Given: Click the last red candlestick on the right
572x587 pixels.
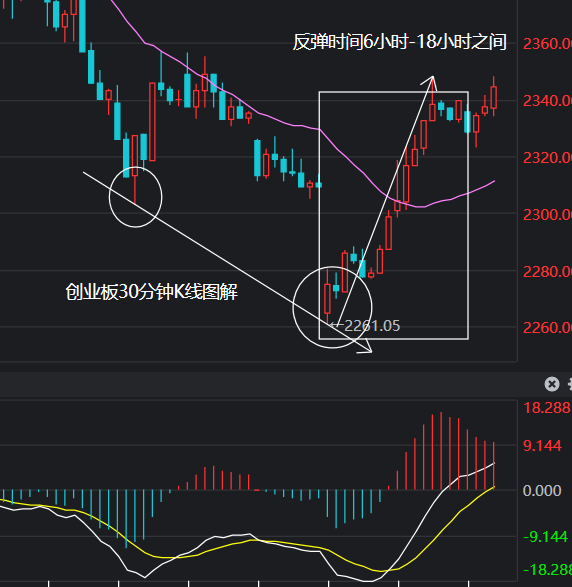Looking at the screenshot, I should coord(494,97).
